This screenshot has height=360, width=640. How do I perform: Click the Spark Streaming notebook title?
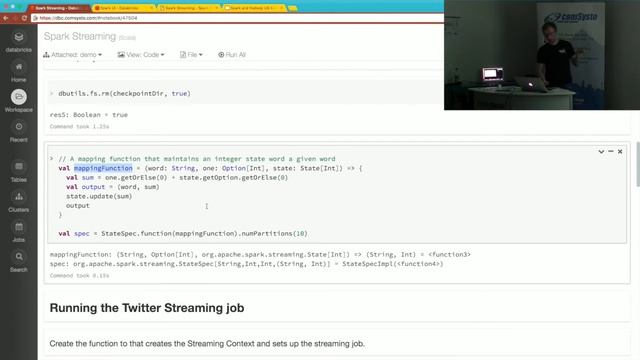coord(80,36)
